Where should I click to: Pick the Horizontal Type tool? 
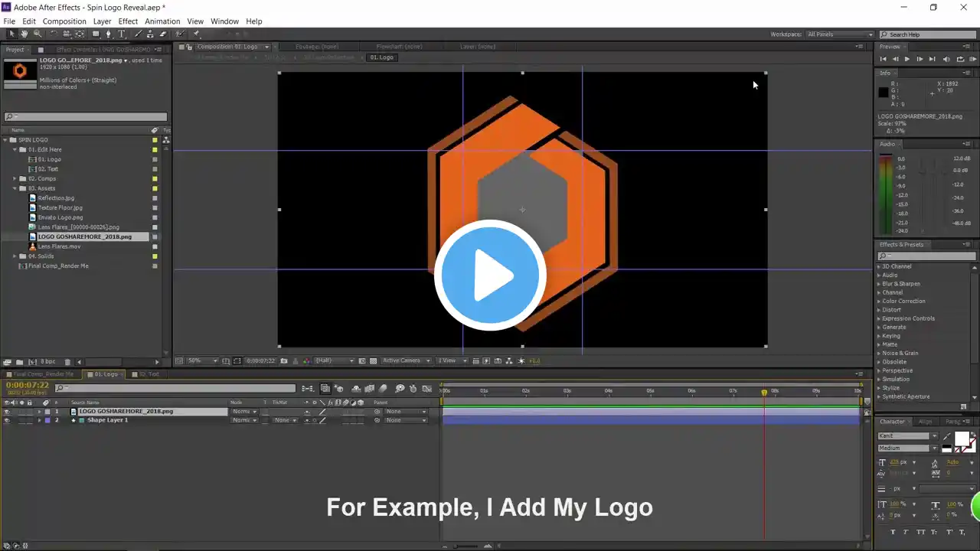122,34
